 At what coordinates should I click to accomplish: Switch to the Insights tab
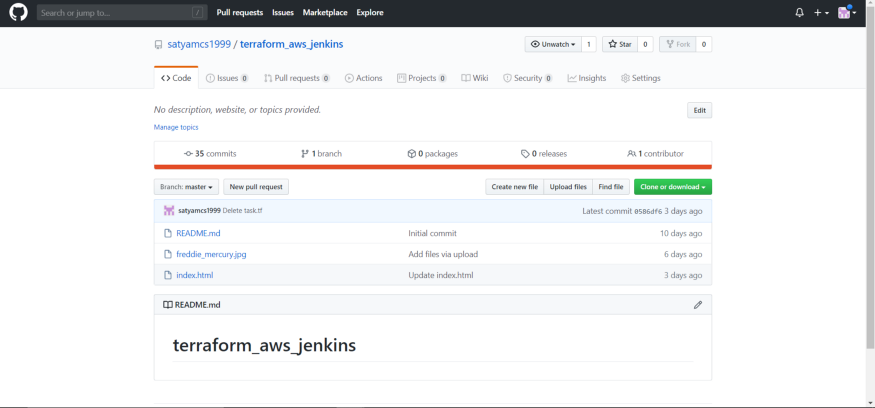(587, 78)
